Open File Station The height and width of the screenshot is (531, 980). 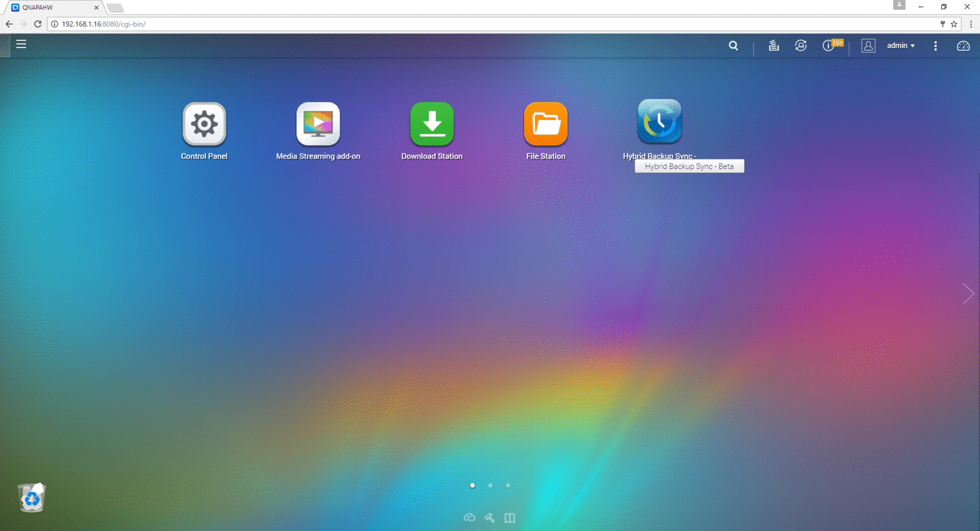[546, 124]
